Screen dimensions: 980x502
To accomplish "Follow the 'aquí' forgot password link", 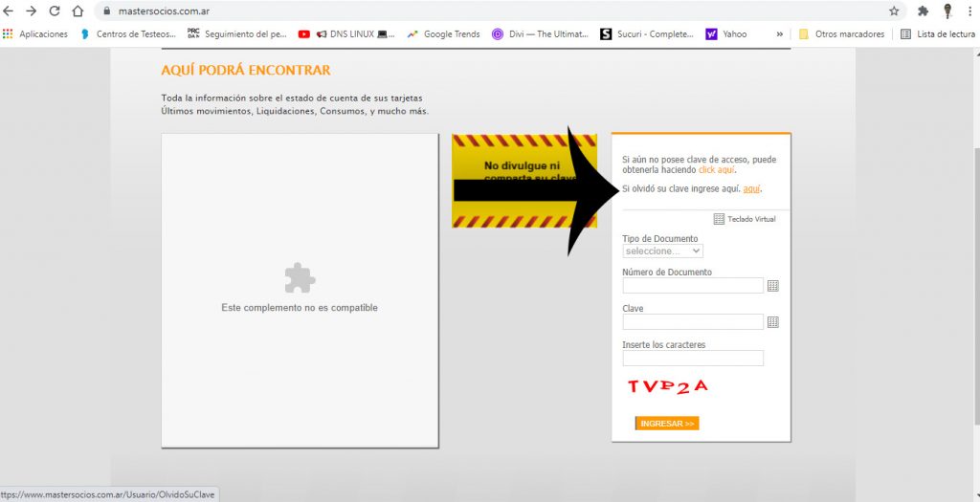I will (x=751, y=188).
